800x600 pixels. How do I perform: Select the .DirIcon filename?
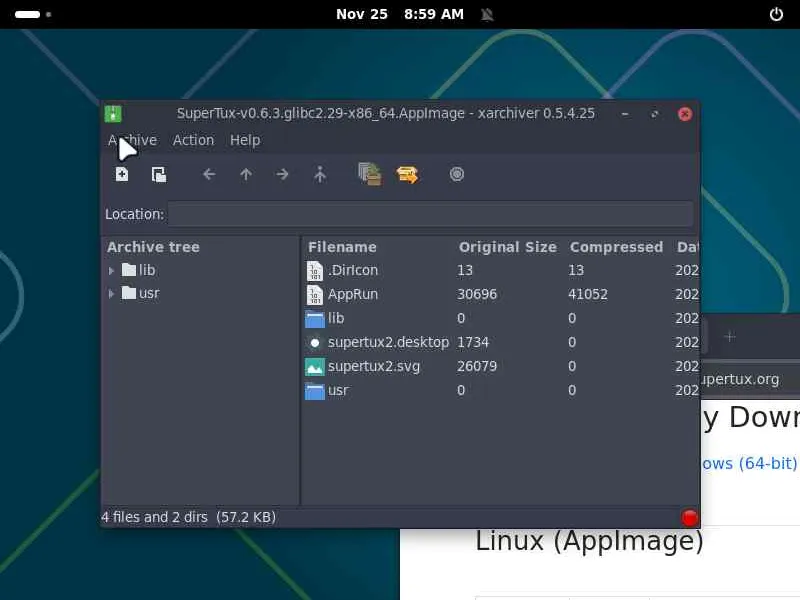coord(353,270)
